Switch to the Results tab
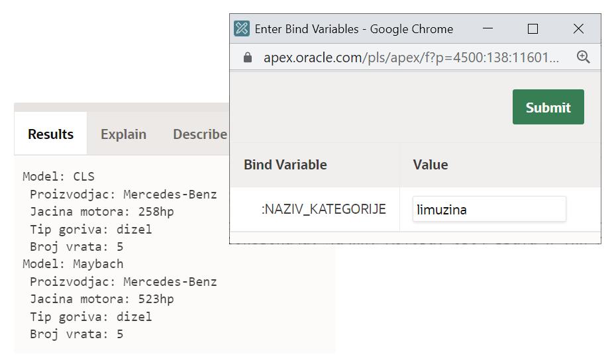 (x=50, y=134)
